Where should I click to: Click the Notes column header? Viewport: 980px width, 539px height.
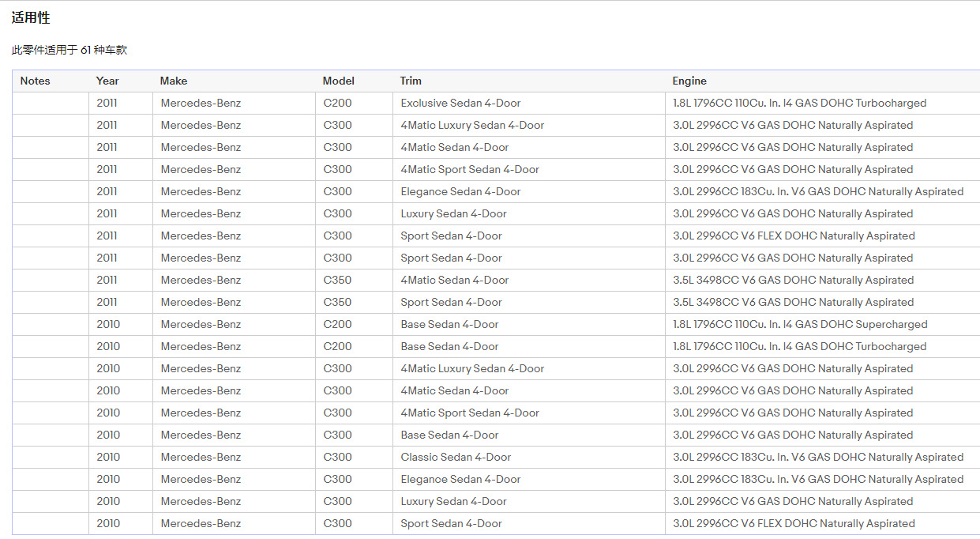click(x=35, y=81)
